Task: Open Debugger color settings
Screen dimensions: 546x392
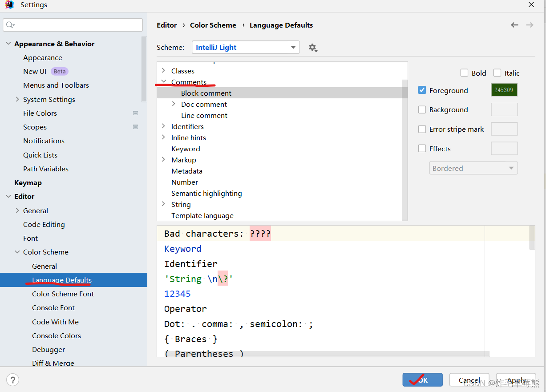Action: 49,349
